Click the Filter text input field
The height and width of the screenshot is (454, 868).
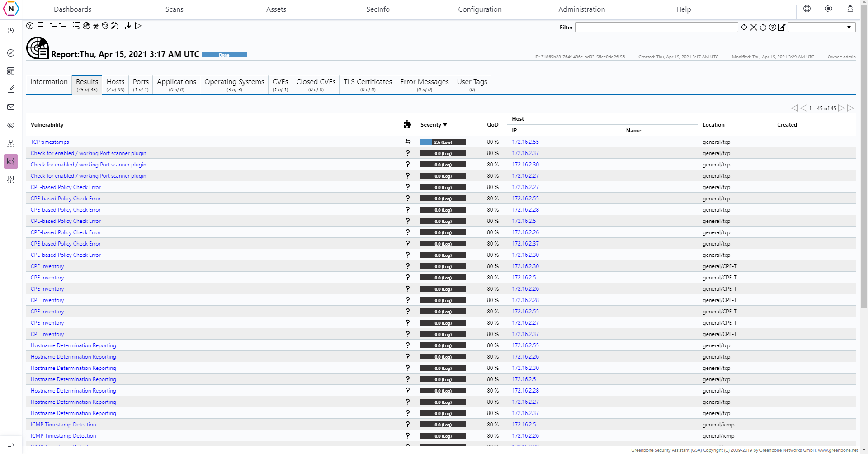click(x=656, y=27)
